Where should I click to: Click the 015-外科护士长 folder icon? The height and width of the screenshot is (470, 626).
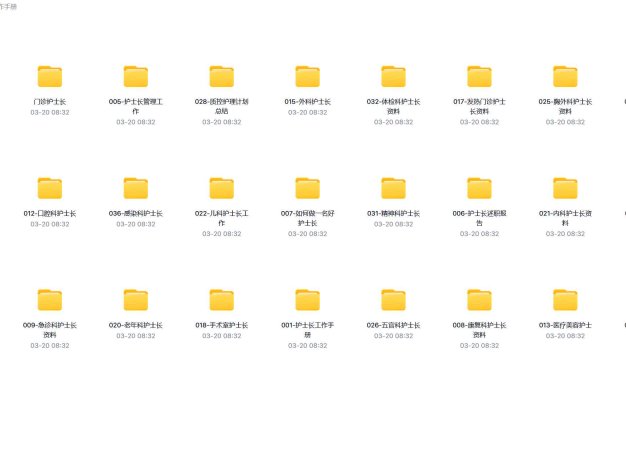click(x=308, y=77)
